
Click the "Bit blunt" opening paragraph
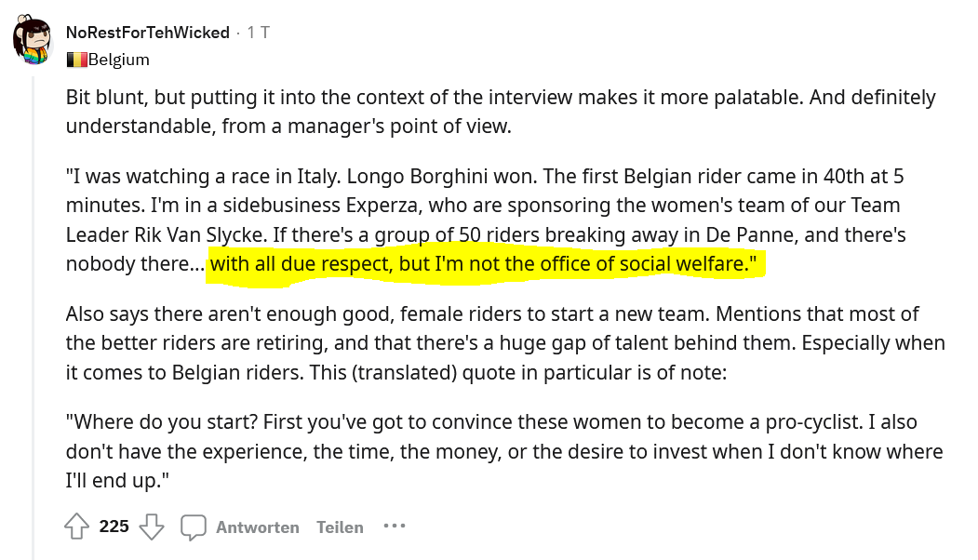coord(501,112)
